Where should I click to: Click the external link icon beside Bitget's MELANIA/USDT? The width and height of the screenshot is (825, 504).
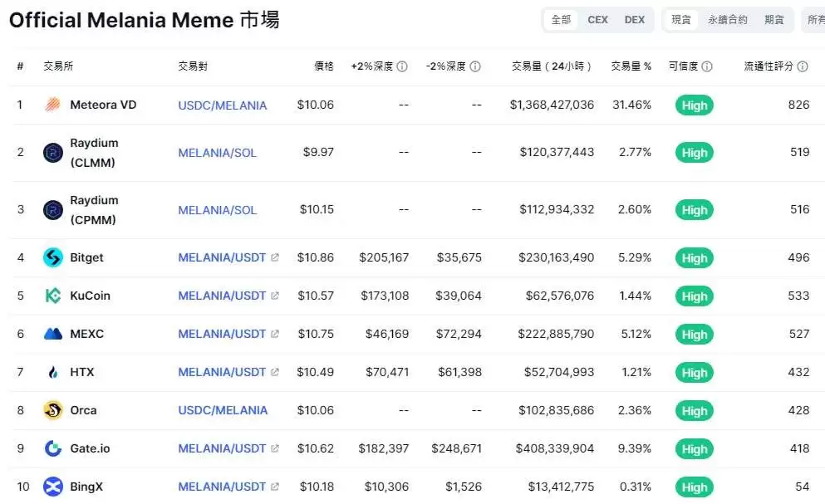(276, 257)
